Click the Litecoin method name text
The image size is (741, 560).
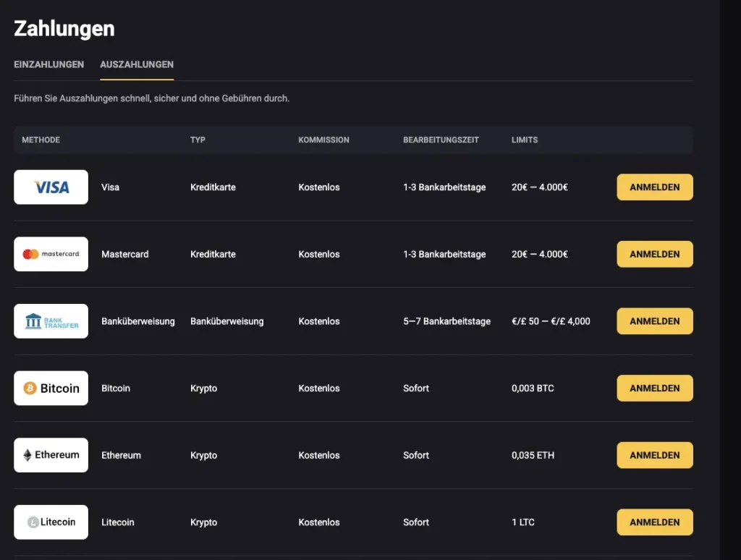118,522
